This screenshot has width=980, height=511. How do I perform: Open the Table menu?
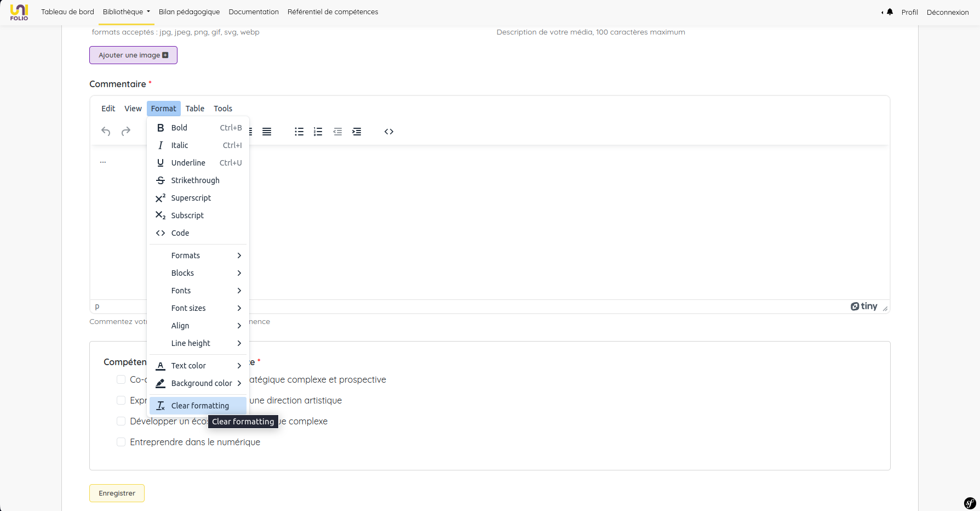tap(194, 109)
